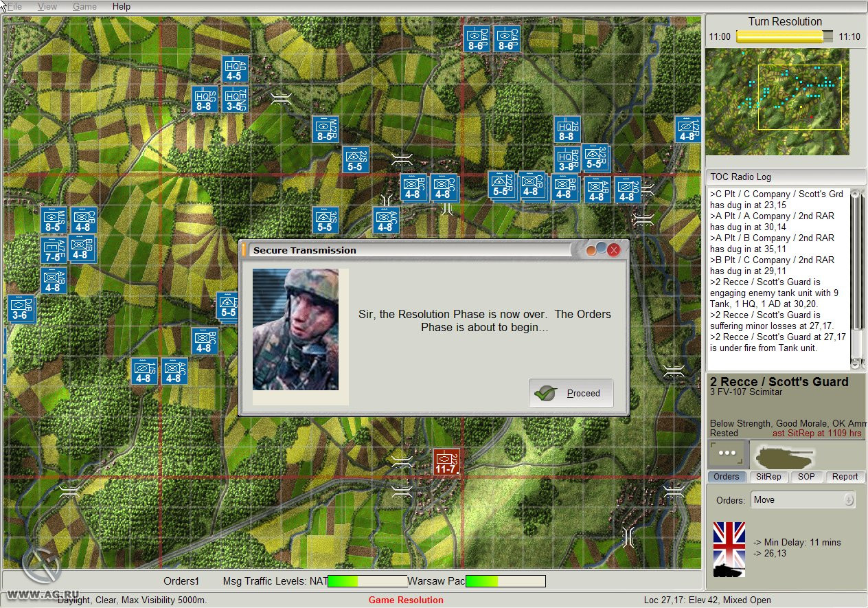Click the 11:10 end time label
The width and height of the screenshot is (868, 608).
849,36
